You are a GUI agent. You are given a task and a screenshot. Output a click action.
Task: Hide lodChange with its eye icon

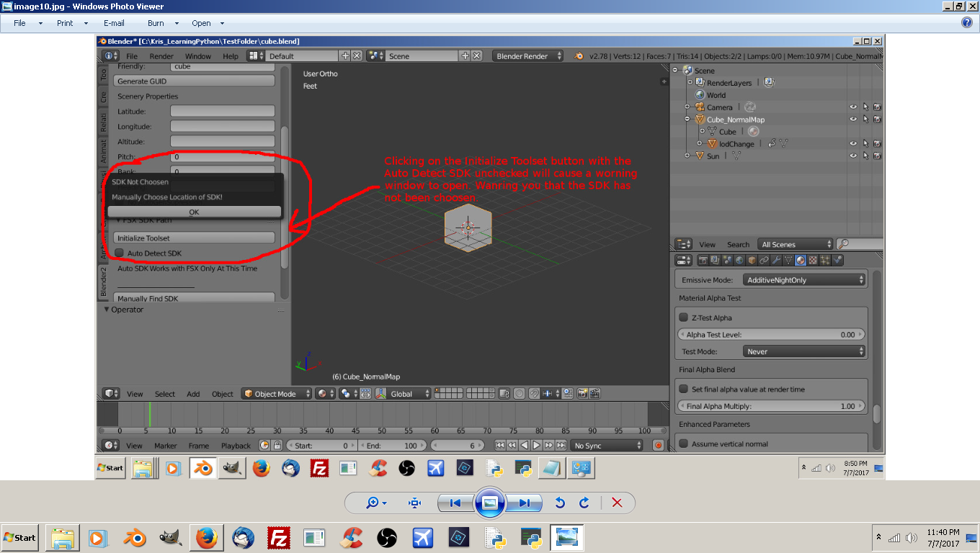tap(853, 144)
